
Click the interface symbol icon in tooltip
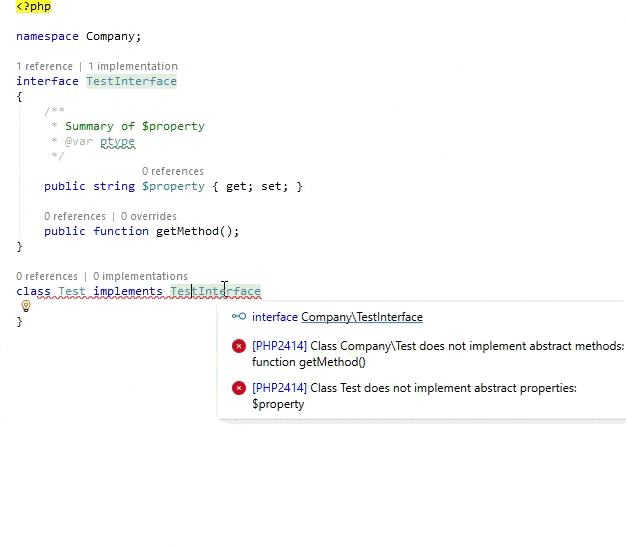click(x=239, y=317)
